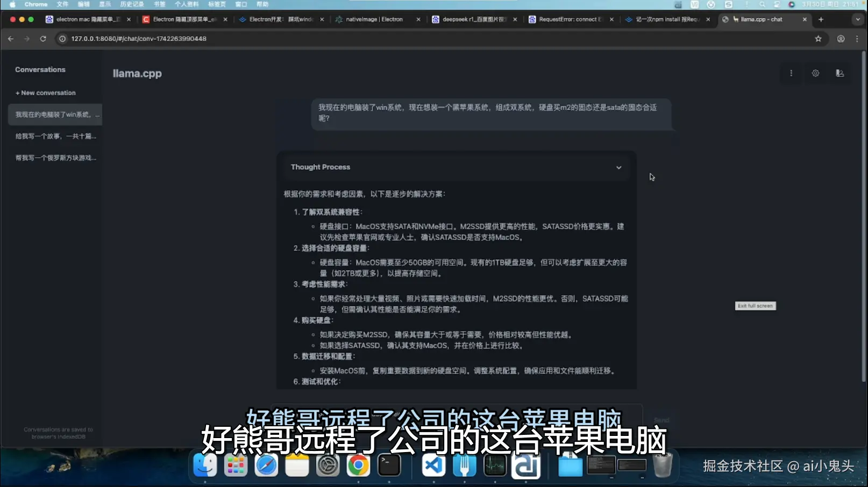
Task: Open the tab search dropdown
Action: click(x=858, y=19)
